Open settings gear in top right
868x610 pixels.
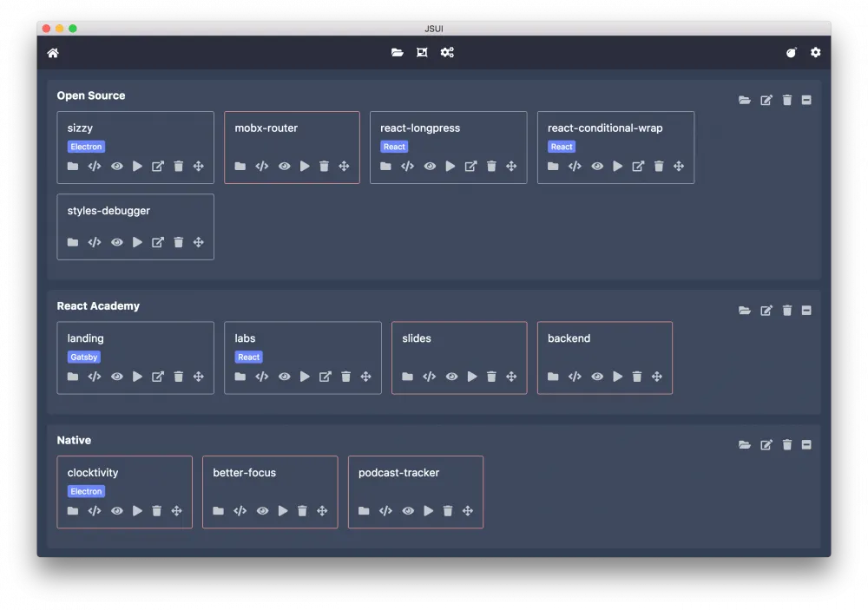815,53
